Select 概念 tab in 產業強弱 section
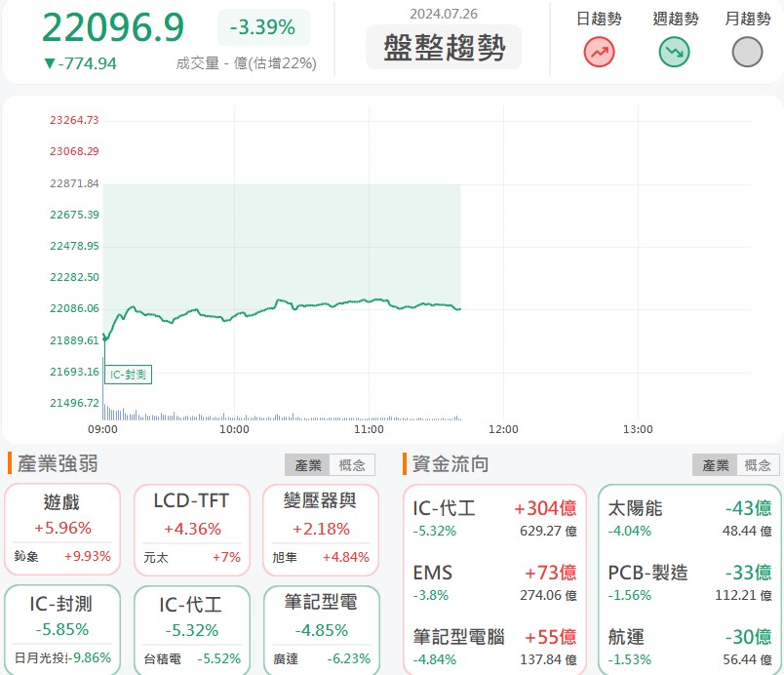 [352, 465]
